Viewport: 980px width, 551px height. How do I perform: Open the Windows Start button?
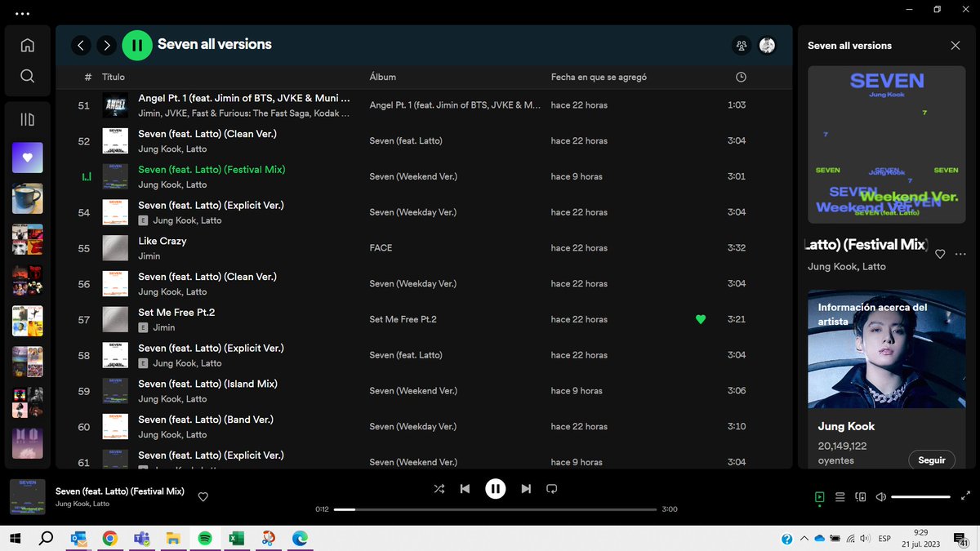coord(15,539)
